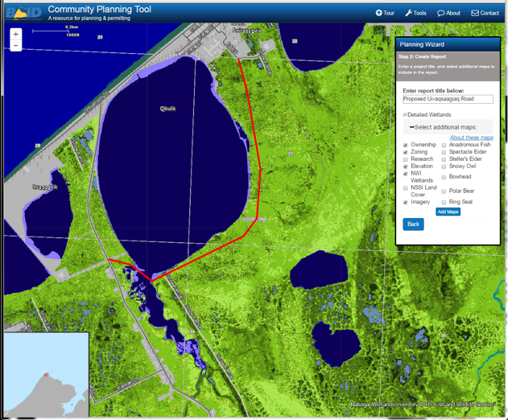Open the Tools menu

click(415, 13)
